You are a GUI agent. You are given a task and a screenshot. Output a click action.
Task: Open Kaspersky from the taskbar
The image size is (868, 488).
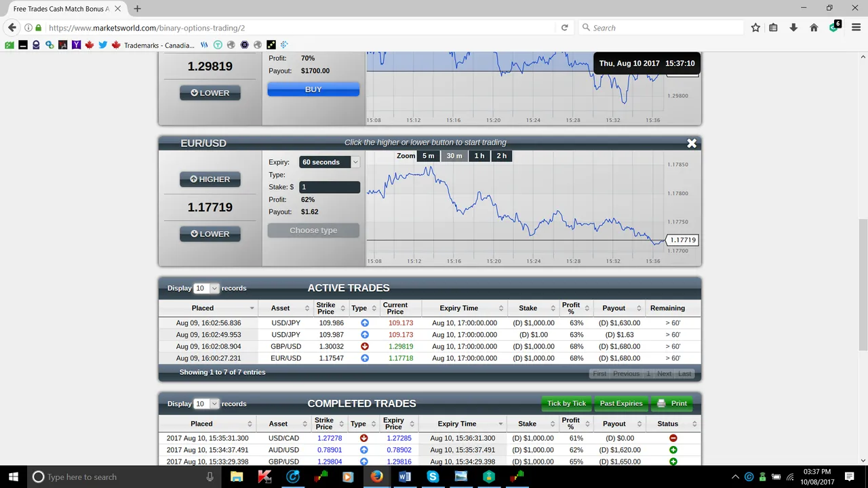tap(264, 476)
